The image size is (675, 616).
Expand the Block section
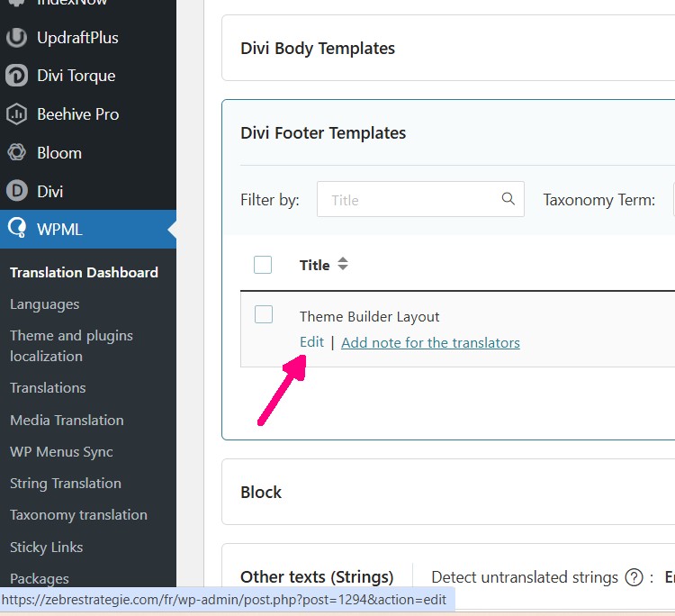point(261,493)
